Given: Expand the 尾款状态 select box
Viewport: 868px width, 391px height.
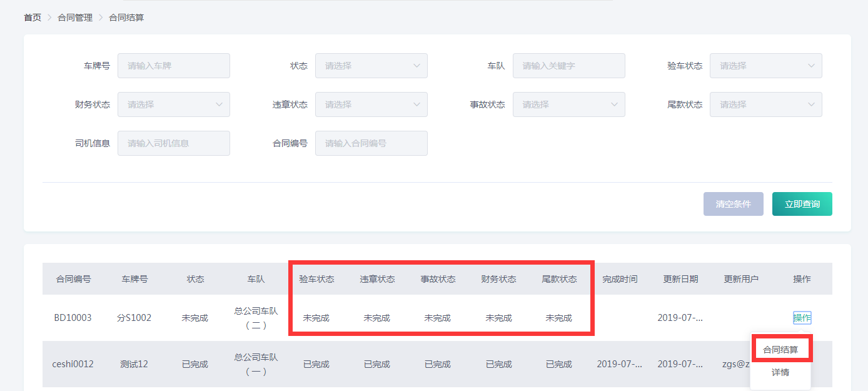Looking at the screenshot, I should tap(765, 104).
